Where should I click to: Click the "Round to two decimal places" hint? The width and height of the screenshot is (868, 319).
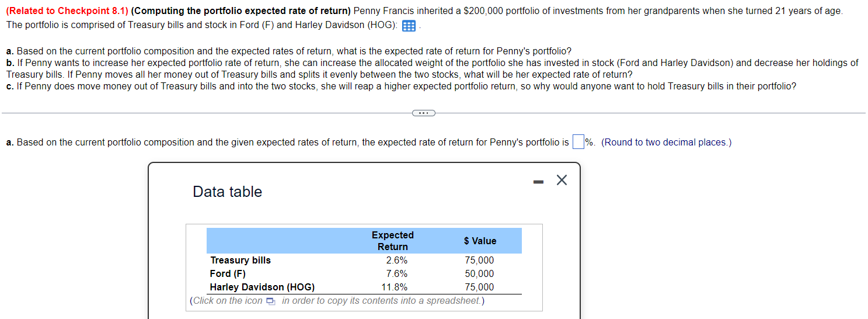[x=666, y=142]
